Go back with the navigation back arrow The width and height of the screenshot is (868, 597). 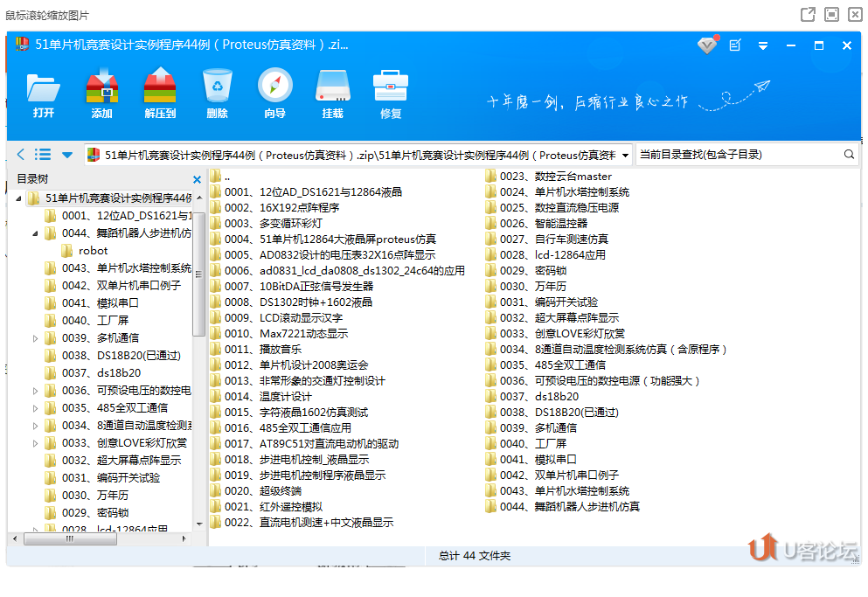point(20,154)
